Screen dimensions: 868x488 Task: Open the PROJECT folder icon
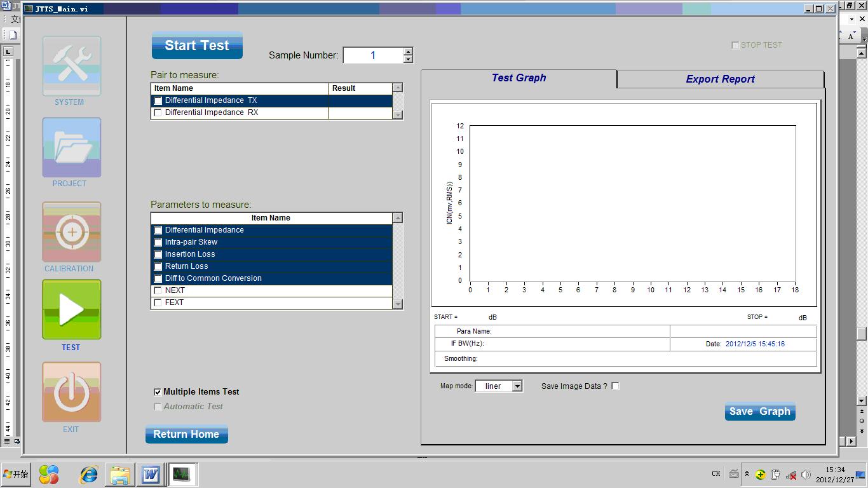tap(71, 147)
